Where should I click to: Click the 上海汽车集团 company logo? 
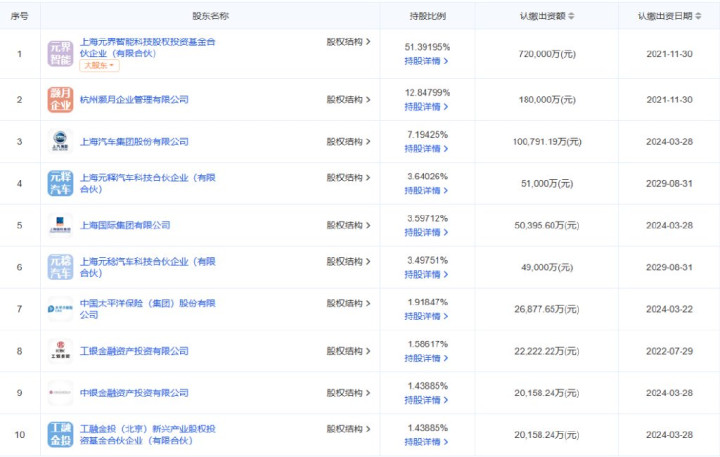pos(60,141)
